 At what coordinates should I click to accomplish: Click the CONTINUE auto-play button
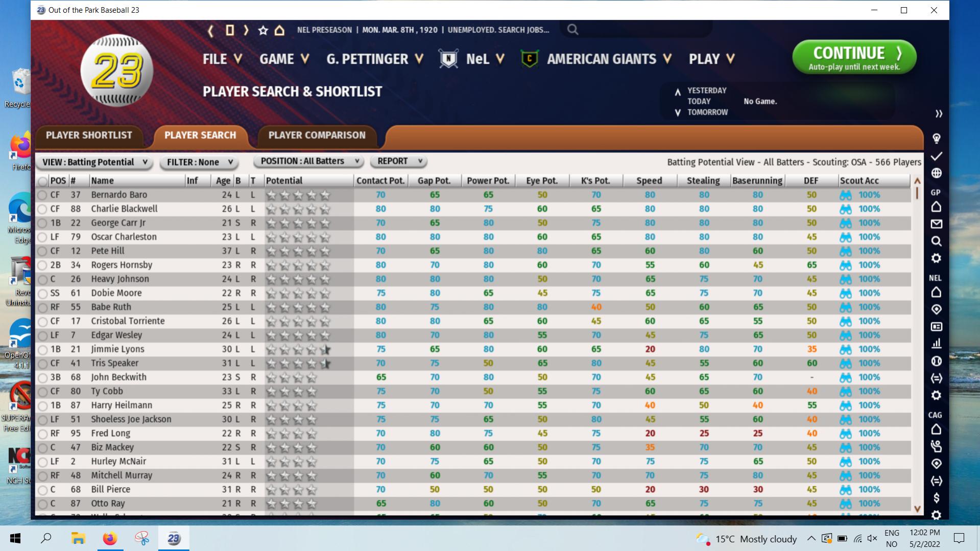(x=854, y=57)
